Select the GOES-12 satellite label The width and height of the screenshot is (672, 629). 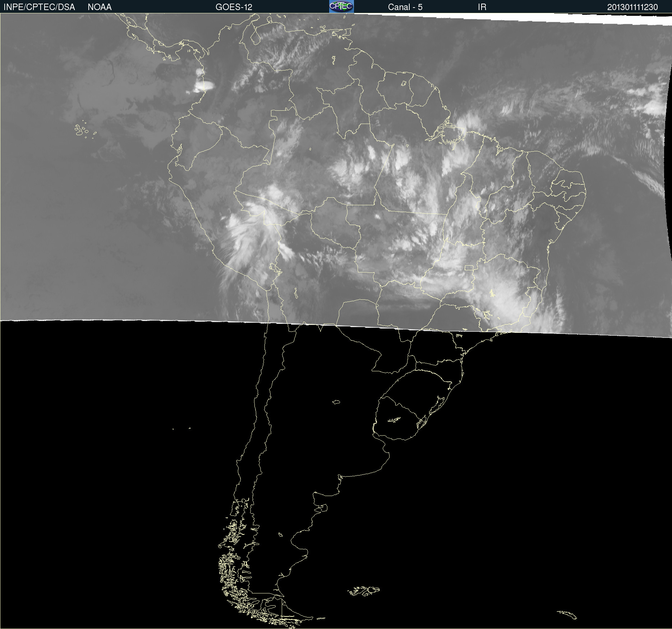point(234,7)
